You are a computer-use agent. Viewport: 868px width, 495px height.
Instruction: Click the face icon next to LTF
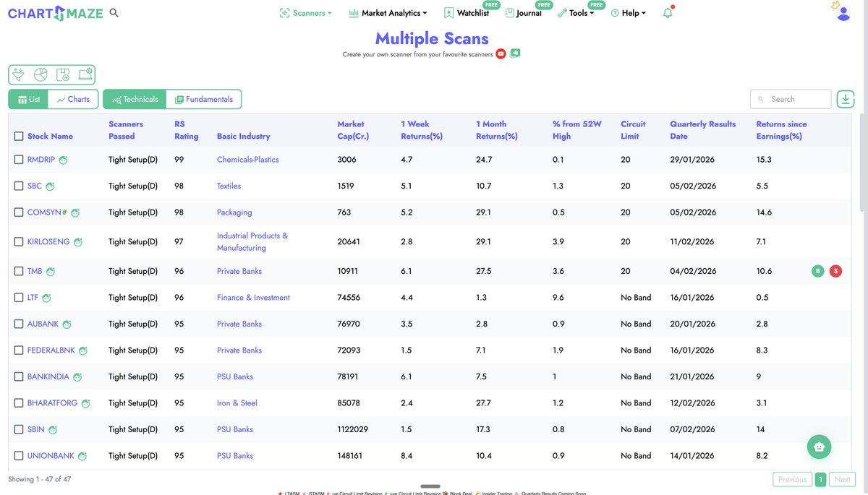click(46, 298)
